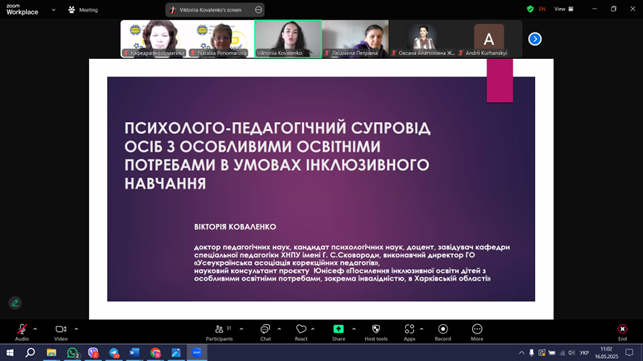The width and height of the screenshot is (643, 361).
Task: Unmute the microphone with the Audio button
Action: click(x=22, y=332)
